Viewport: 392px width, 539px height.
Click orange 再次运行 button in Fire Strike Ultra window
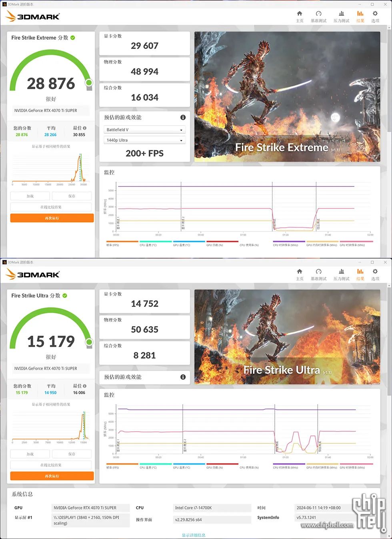[x=52, y=476]
